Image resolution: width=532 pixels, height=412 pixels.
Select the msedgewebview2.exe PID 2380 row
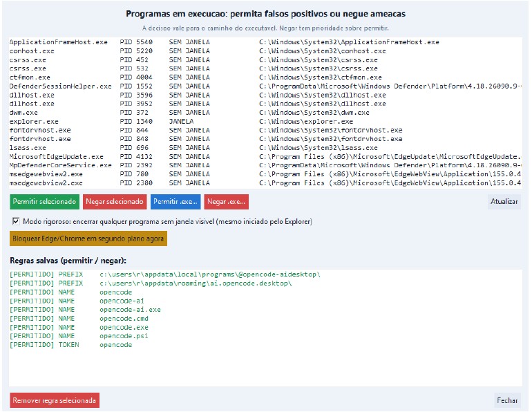point(265,183)
